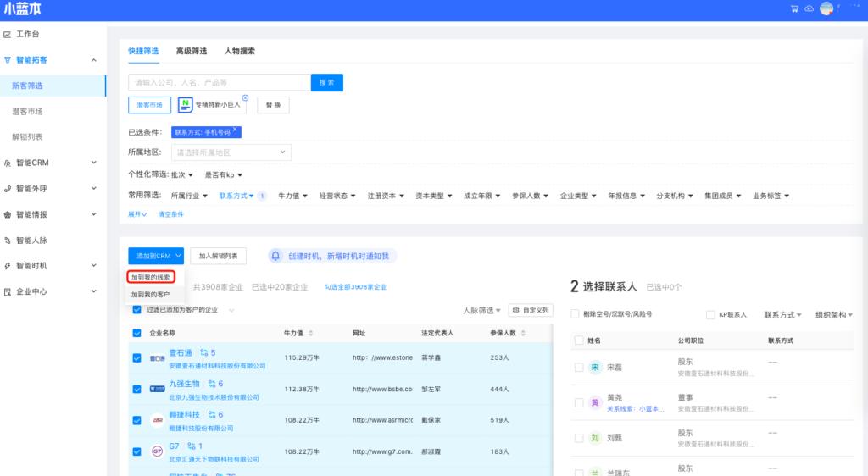Click the 搜索 button
Viewport: 868px width, 476px height.
pyautogui.click(x=327, y=82)
